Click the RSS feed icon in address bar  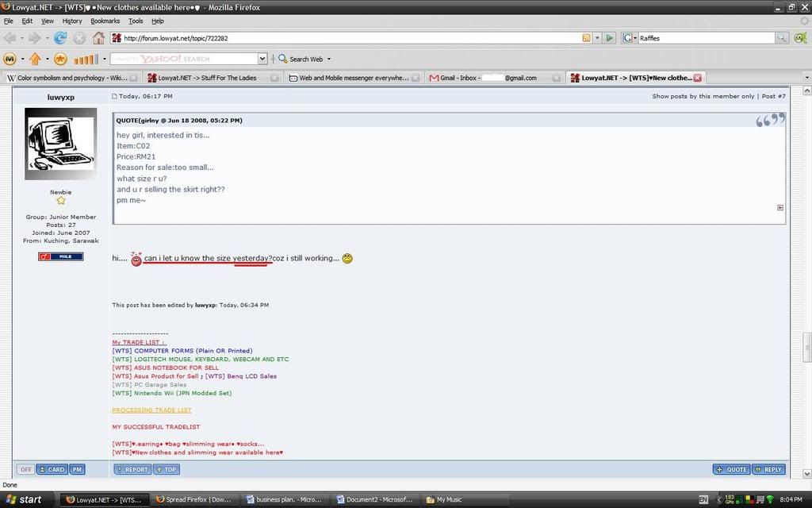(x=586, y=38)
